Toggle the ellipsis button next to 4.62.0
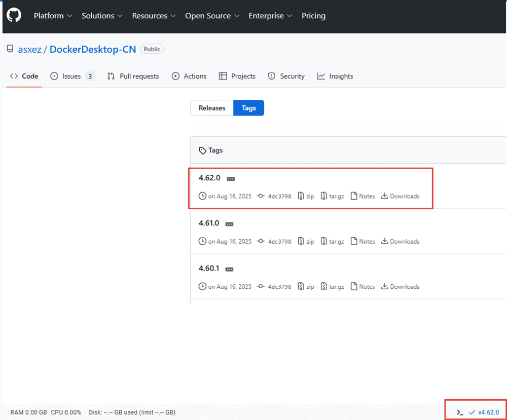The width and height of the screenshot is (507, 420). pyautogui.click(x=231, y=179)
